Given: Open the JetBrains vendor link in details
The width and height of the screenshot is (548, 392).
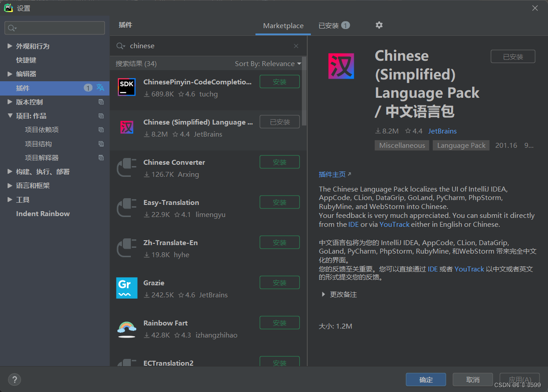Looking at the screenshot, I should tap(442, 131).
